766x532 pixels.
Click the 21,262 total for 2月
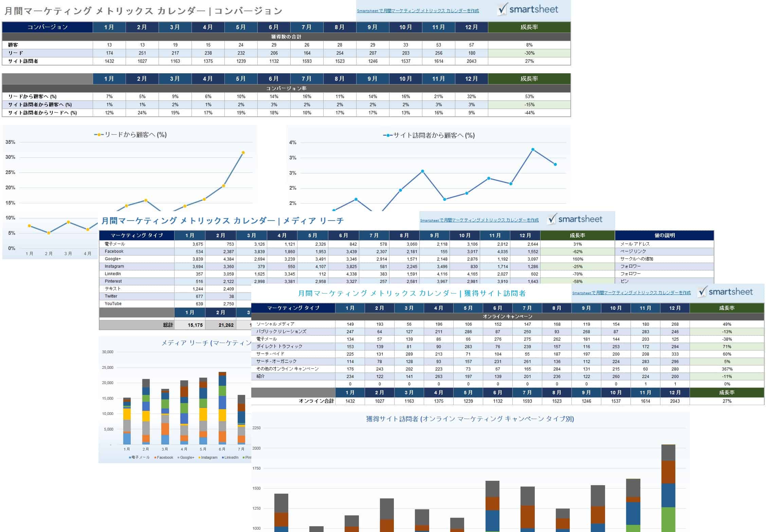point(221,325)
